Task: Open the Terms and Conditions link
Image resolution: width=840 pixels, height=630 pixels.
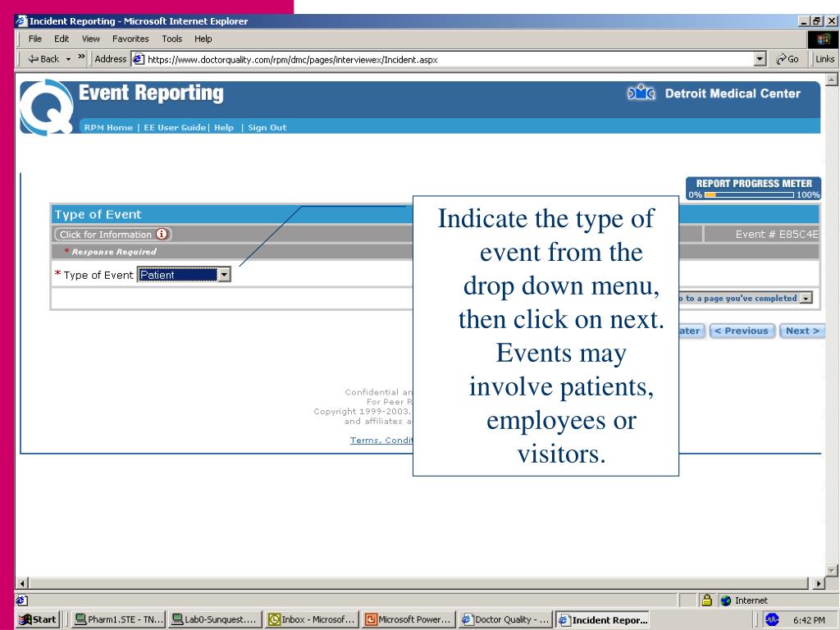Action: point(381,441)
